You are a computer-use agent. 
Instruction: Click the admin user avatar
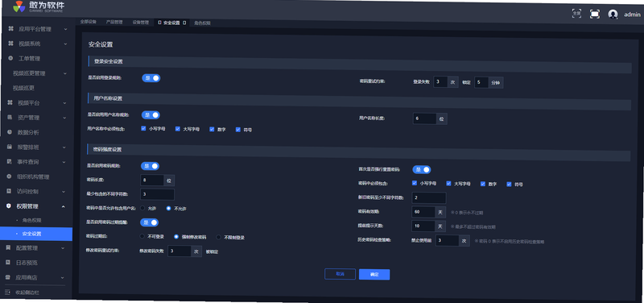pos(613,14)
